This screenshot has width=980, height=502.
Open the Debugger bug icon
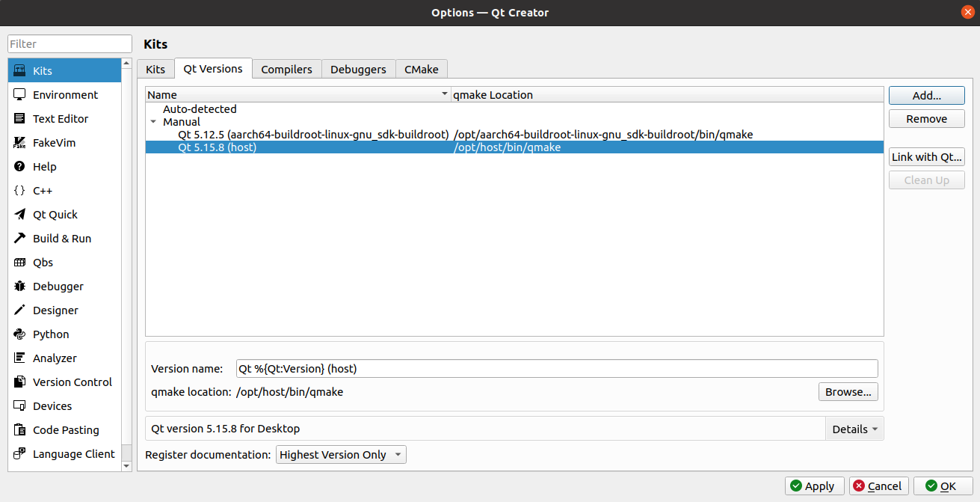[x=20, y=286]
